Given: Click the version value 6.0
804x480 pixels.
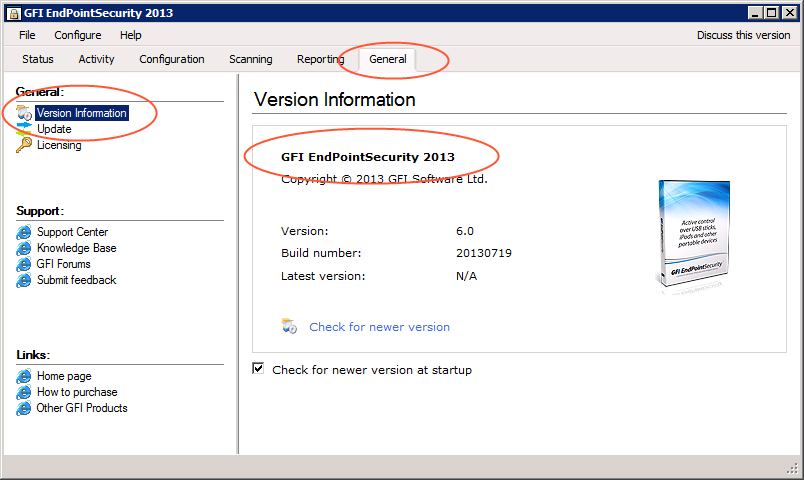Looking at the screenshot, I should click(x=465, y=231).
